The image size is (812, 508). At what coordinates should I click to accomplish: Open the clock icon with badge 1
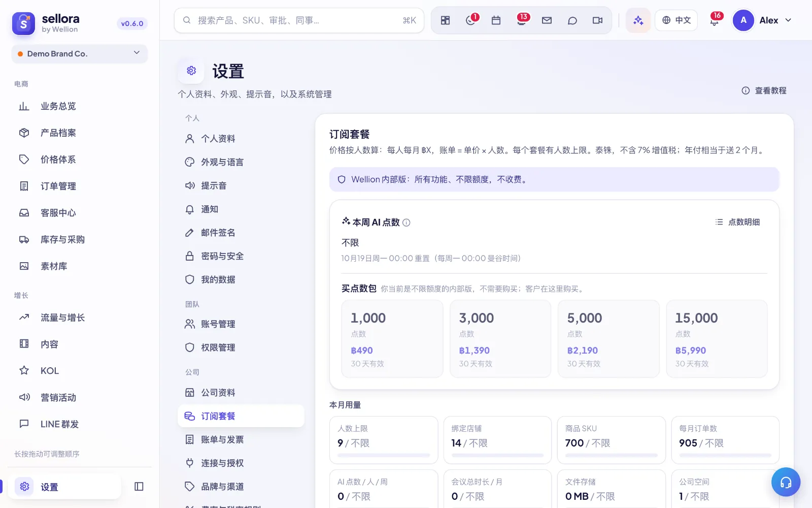(470, 20)
